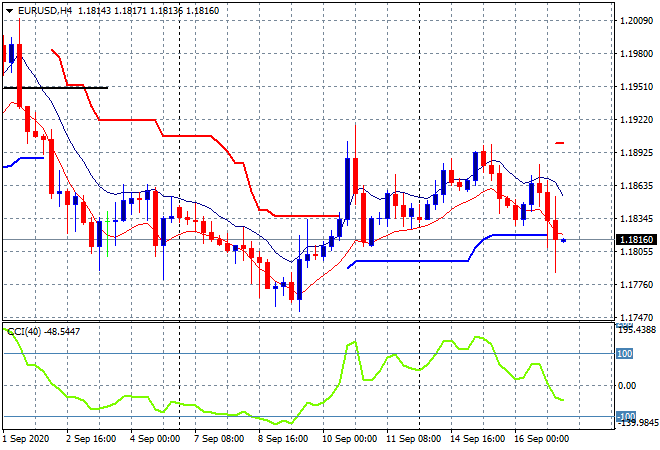Image resolution: width=660 pixels, height=450 pixels.
Task: Click the 1.19800 price scale label
Action: coord(637,53)
